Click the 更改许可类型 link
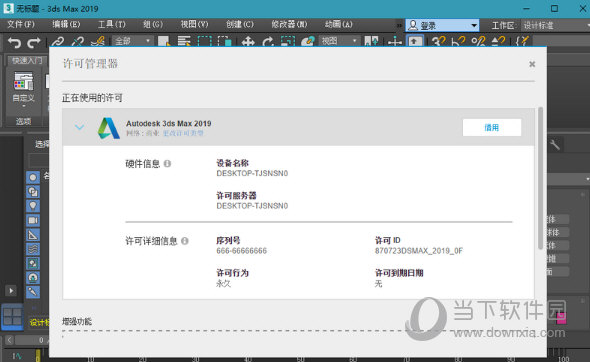590x362 pixels. [x=183, y=133]
